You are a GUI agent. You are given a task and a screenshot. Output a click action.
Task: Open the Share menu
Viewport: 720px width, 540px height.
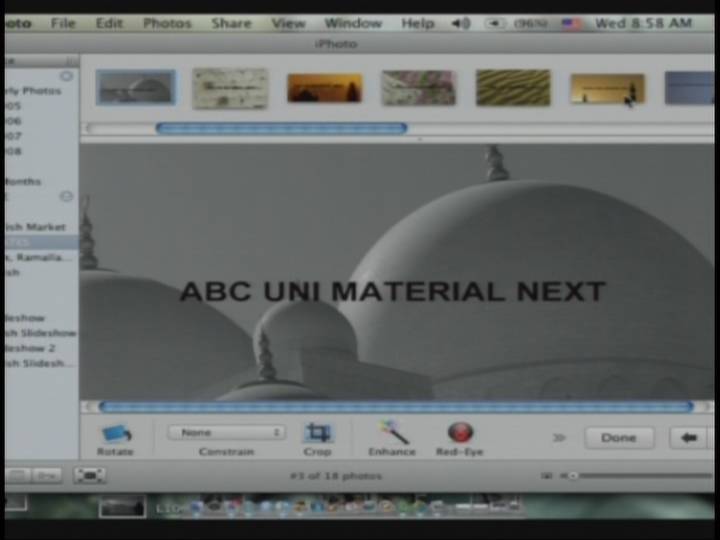click(230, 23)
